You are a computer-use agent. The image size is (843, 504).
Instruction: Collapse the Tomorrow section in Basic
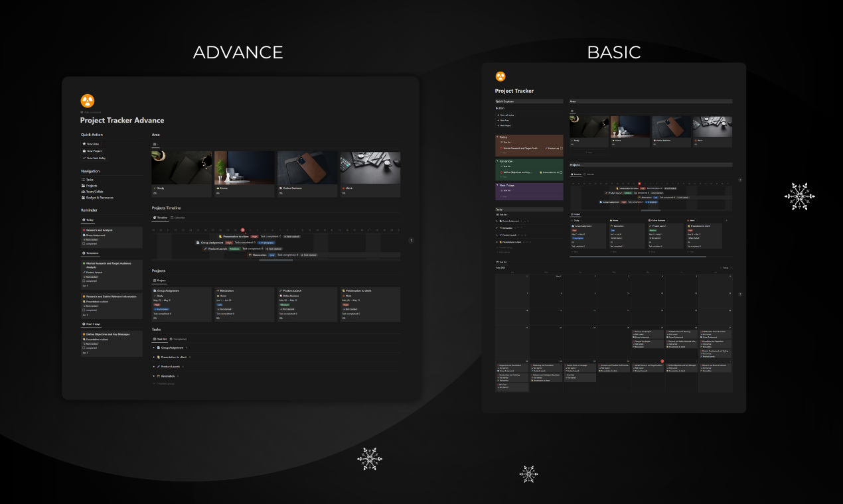(x=497, y=160)
